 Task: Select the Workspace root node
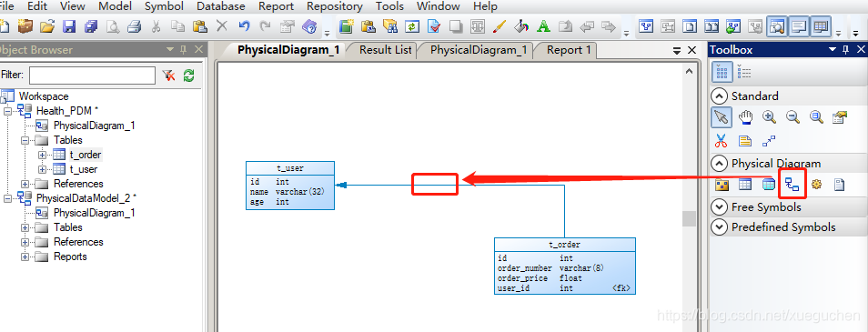pos(44,96)
